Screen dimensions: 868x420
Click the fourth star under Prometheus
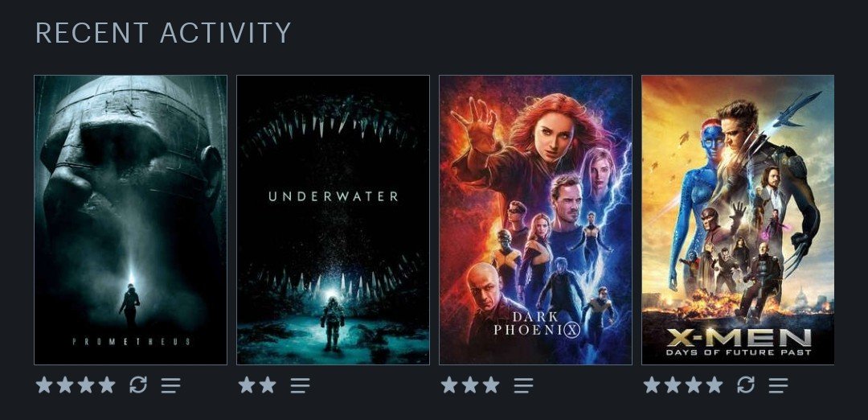[107, 385]
